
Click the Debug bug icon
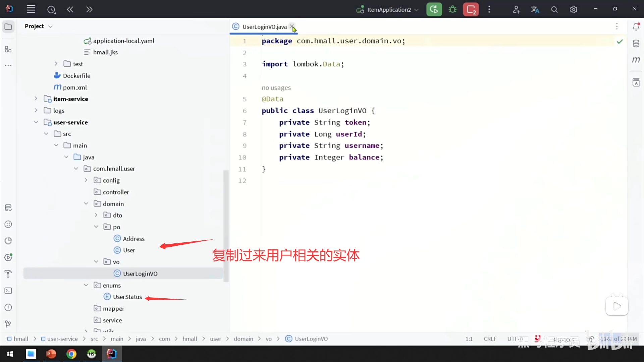pyautogui.click(x=452, y=9)
